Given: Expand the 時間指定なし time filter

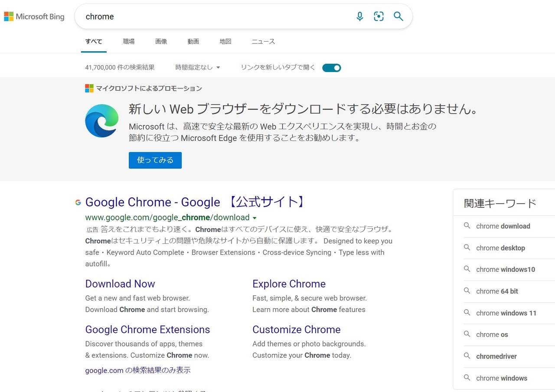Looking at the screenshot, I should 198,68.
